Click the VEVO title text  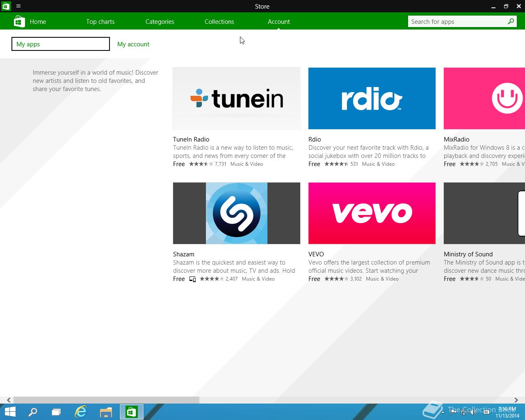[316, 254]
